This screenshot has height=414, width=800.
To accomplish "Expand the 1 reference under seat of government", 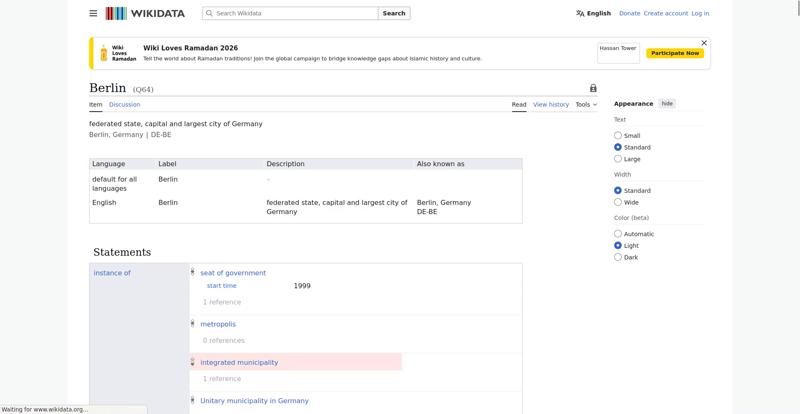I will point(222,302).
